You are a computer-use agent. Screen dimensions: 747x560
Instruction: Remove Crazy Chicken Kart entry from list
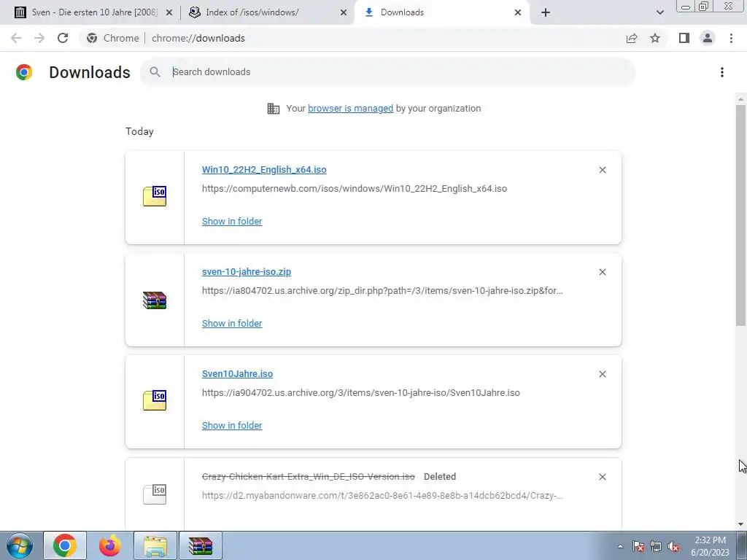point(602,477)
